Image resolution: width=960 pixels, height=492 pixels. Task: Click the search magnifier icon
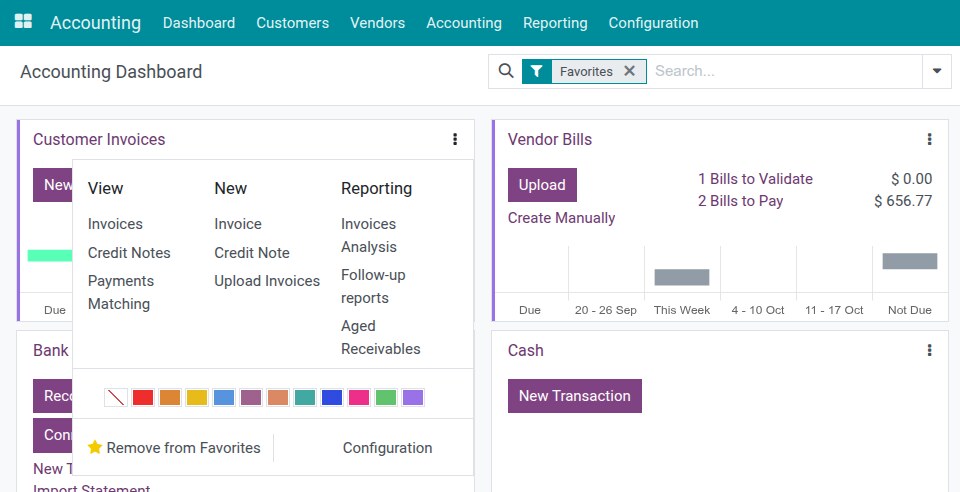(x=506, y=71)
